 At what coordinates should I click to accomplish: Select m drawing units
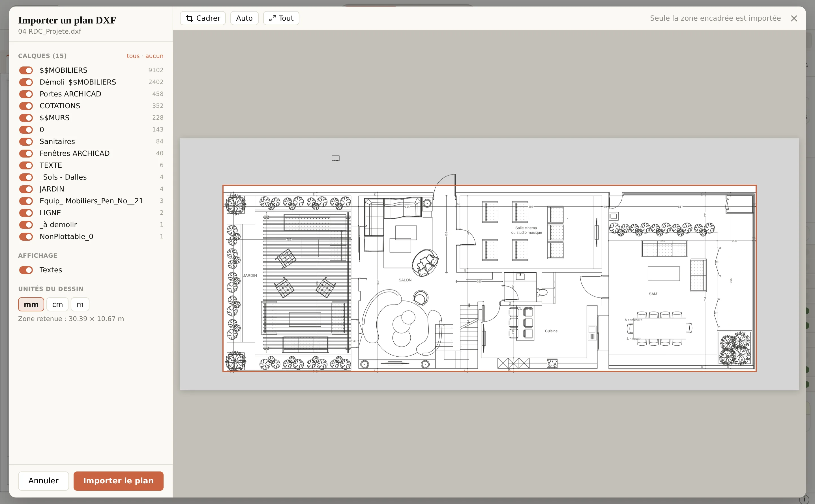tap(80, 304)
